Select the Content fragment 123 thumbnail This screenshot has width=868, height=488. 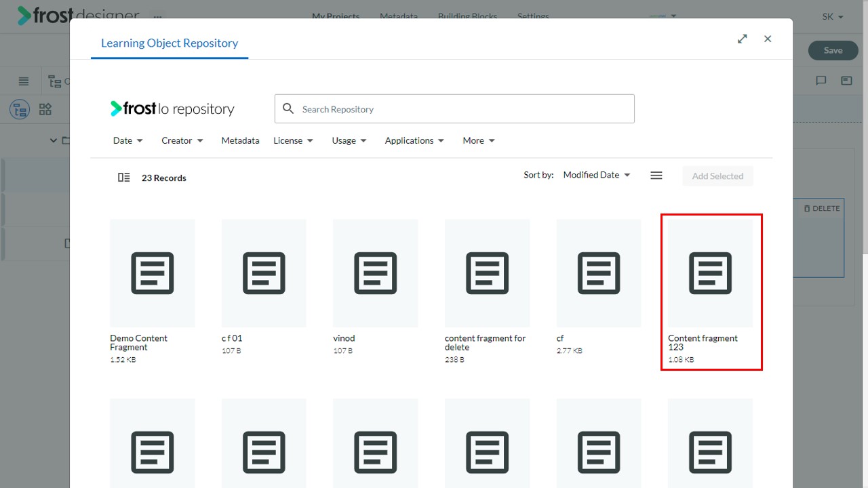(711, 273)
